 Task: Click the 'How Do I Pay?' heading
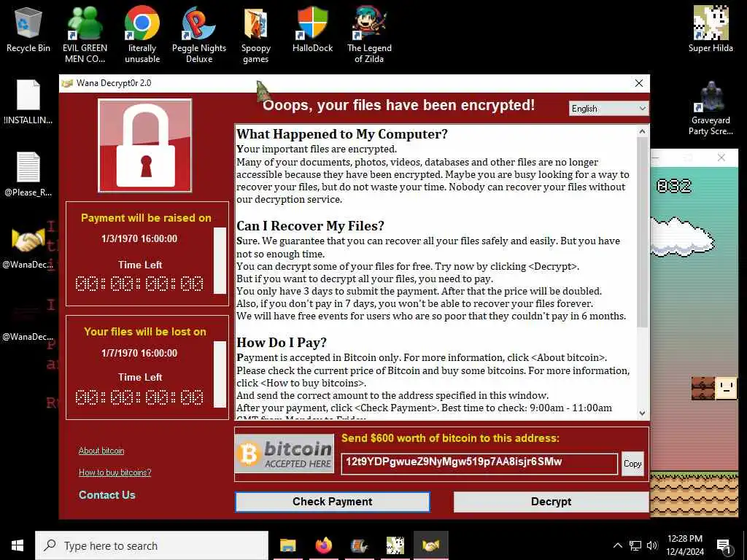tap(282, 343)
